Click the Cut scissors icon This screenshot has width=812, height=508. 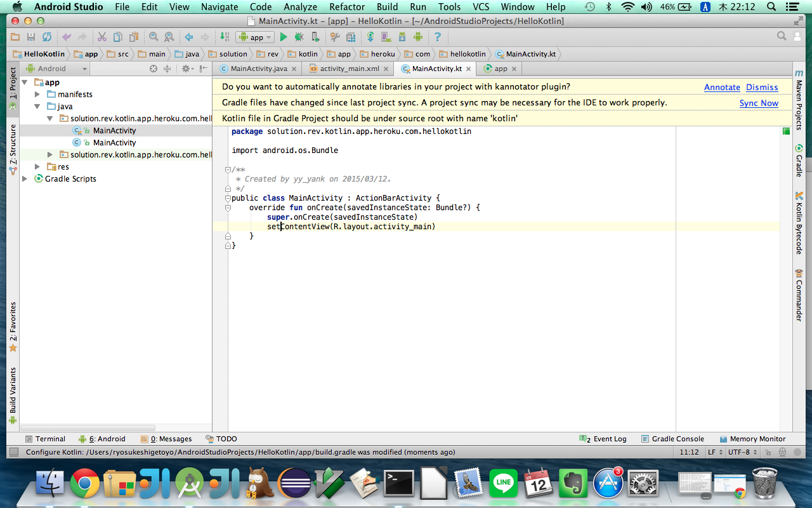[x=102, y=37]
